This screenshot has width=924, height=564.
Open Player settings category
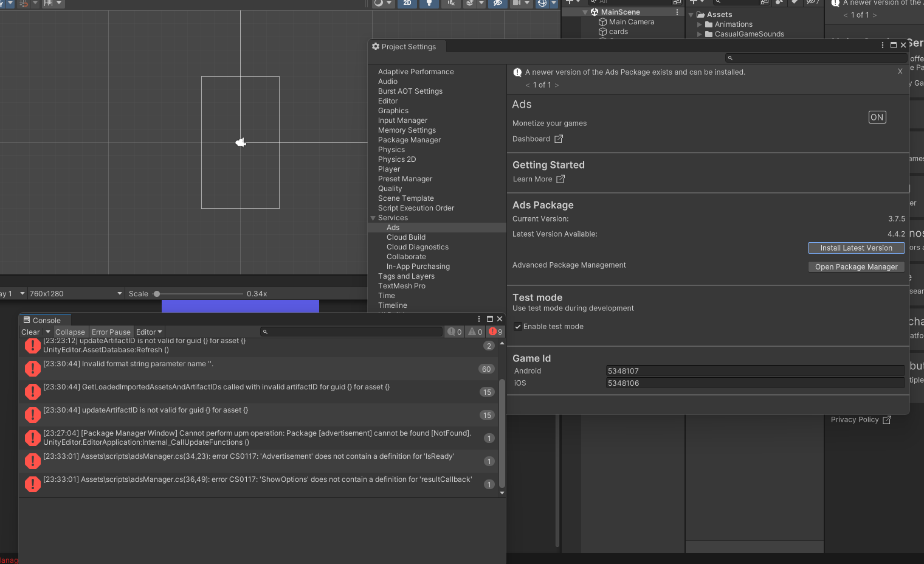[389, 169]
